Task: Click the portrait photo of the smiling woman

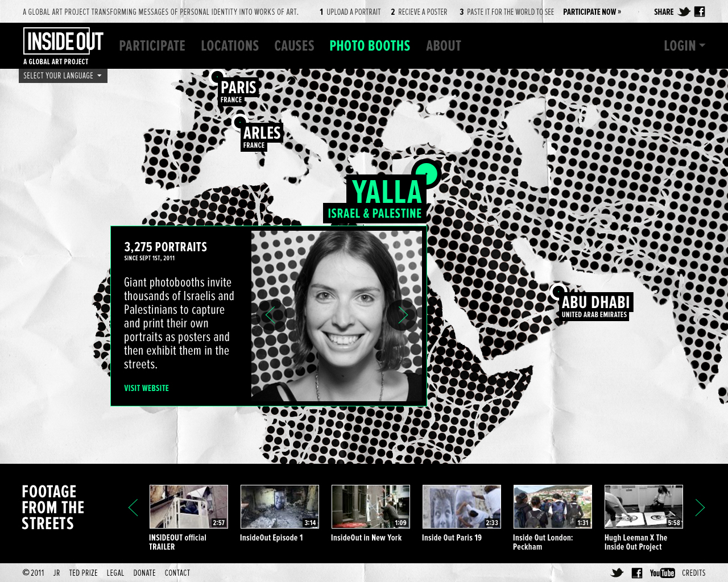Action: pos(338,316)
